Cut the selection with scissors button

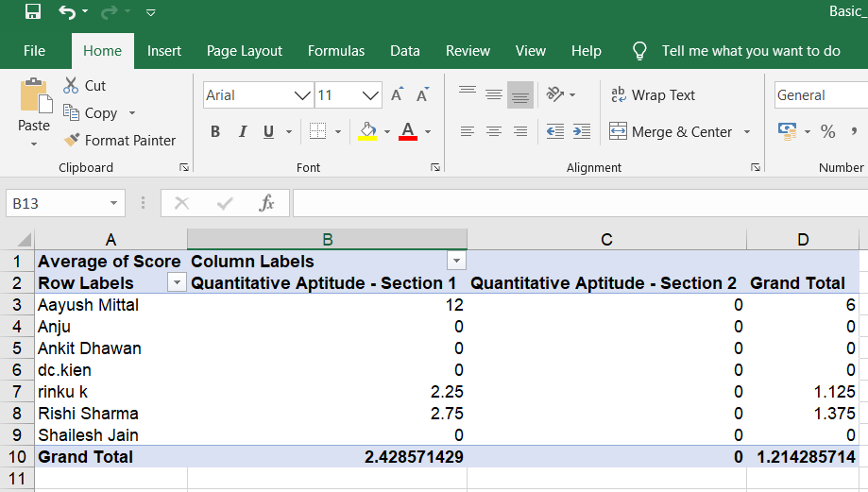[x=84, y=86]
